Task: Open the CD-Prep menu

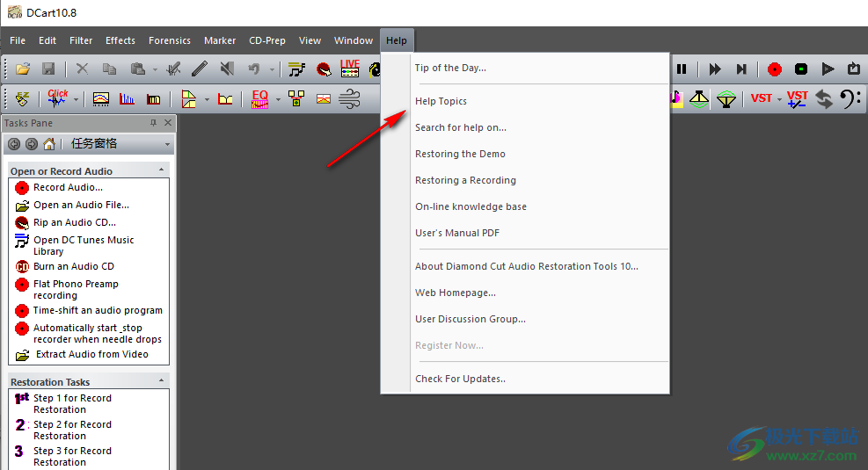Action: [x=266, y=40]
